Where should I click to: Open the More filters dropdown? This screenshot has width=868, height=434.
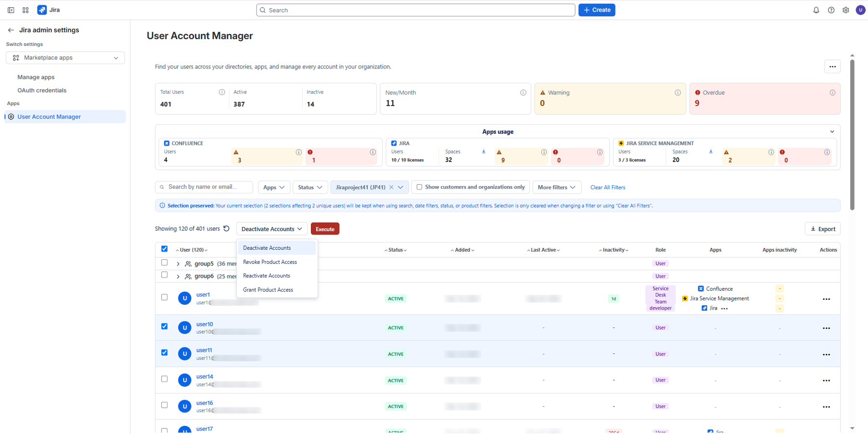tap(557, 187)
